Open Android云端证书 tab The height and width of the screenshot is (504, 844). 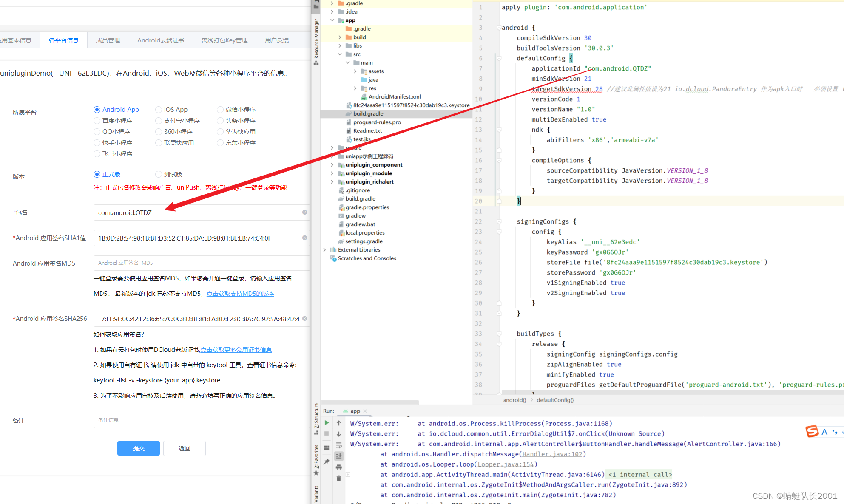pyautogui.click(x=161, y=40)
